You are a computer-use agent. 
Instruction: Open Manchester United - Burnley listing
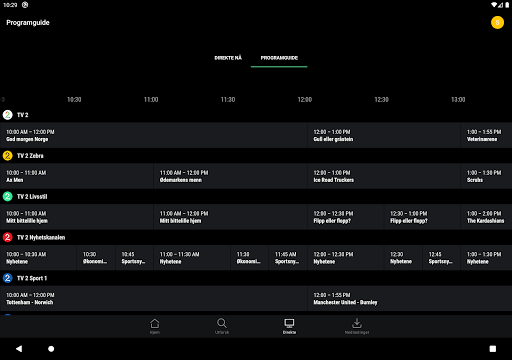410,299
